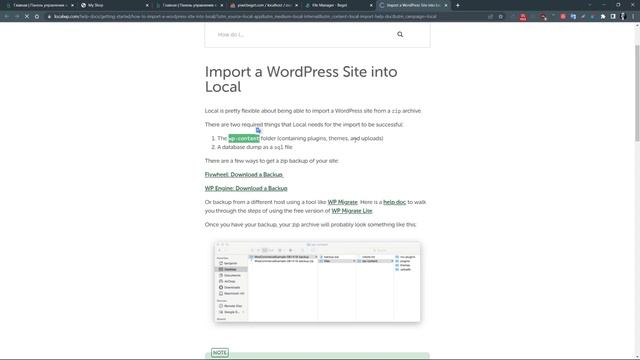Click the share page icon in address bar
Image resolution: width=640 pixels, height=360 pixels.
point(490,17)
